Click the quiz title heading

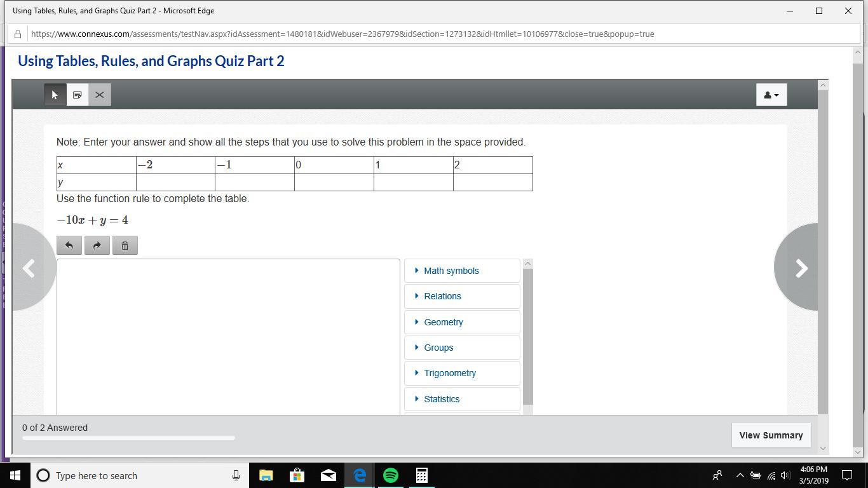(151, 61)
